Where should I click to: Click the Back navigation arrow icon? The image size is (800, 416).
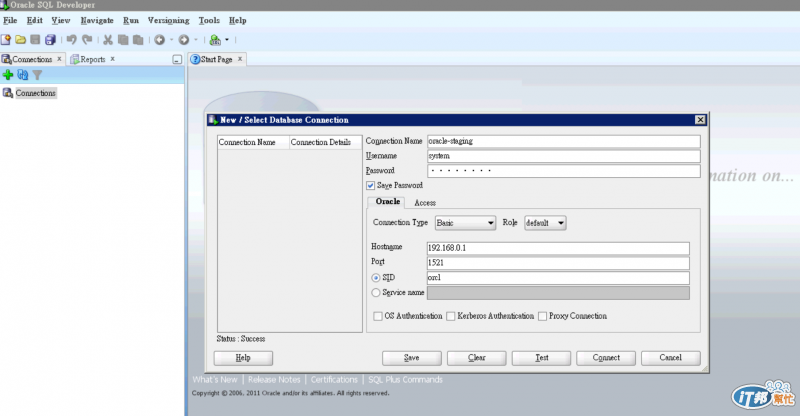pos(160,40)
